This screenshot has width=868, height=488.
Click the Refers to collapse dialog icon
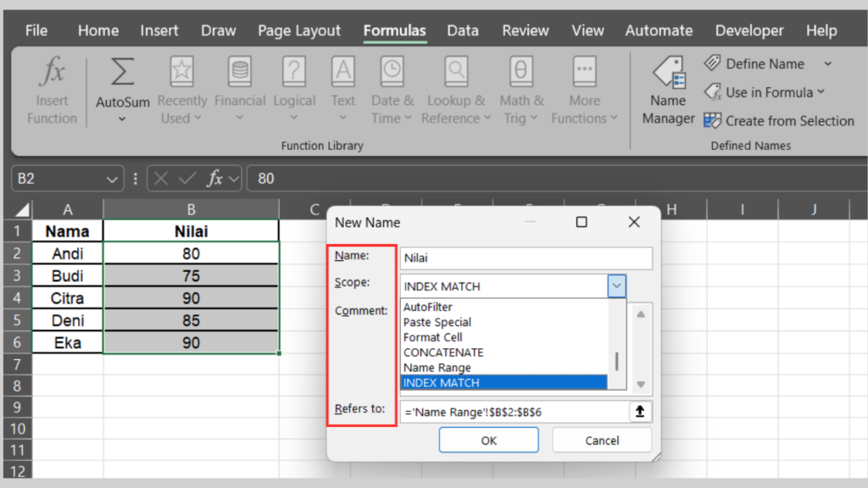pyautogui.click(x=640, y=412)
